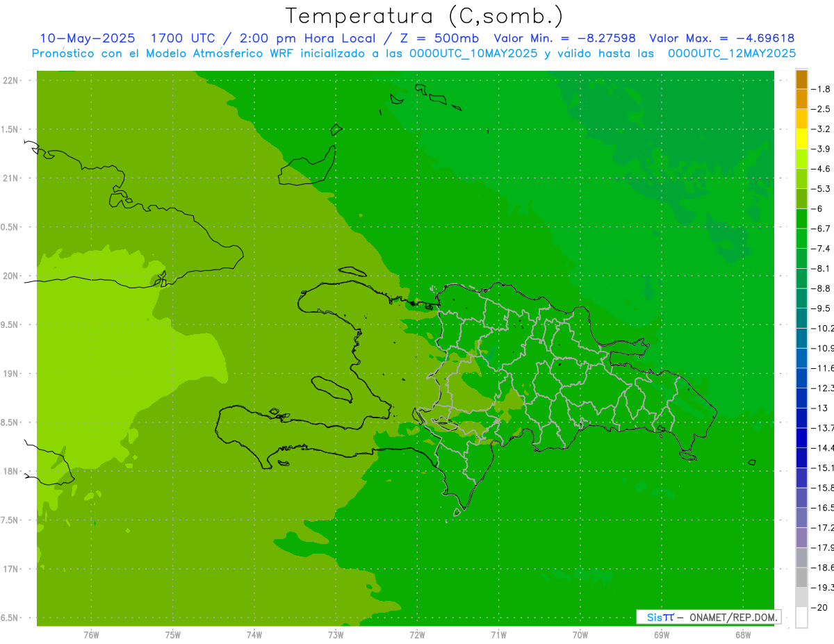834x644 pixels.
Task: Click the "-7.4" legend value
Action: [x=821, y=249]
